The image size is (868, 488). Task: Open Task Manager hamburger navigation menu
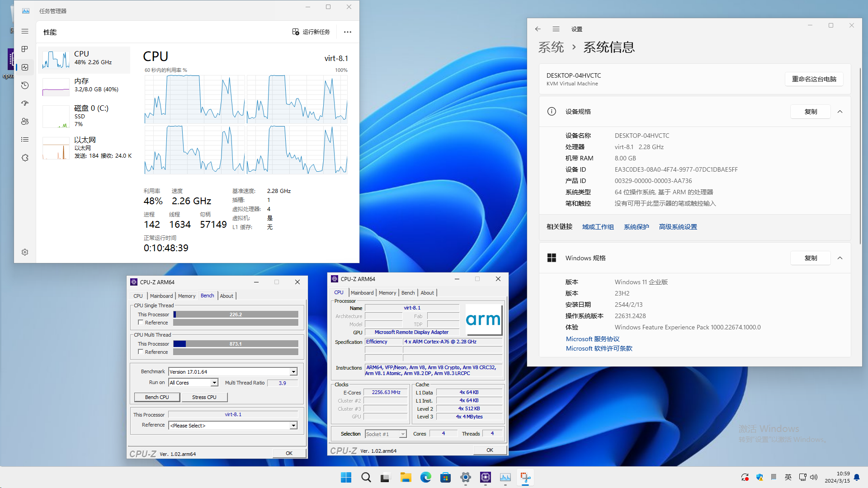pos(25,32)
